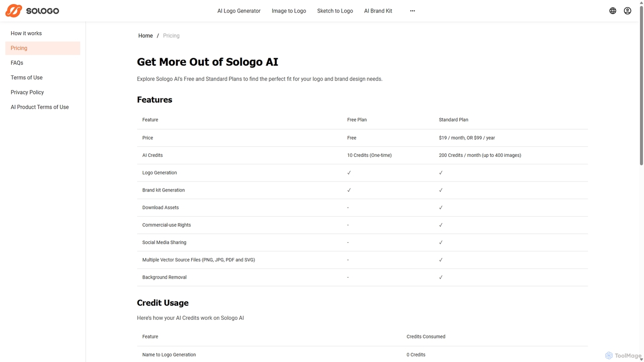Open Terms of Use in sidebar
The width and height of the screenshot is (644, 362).
click(x=43, y=77)
